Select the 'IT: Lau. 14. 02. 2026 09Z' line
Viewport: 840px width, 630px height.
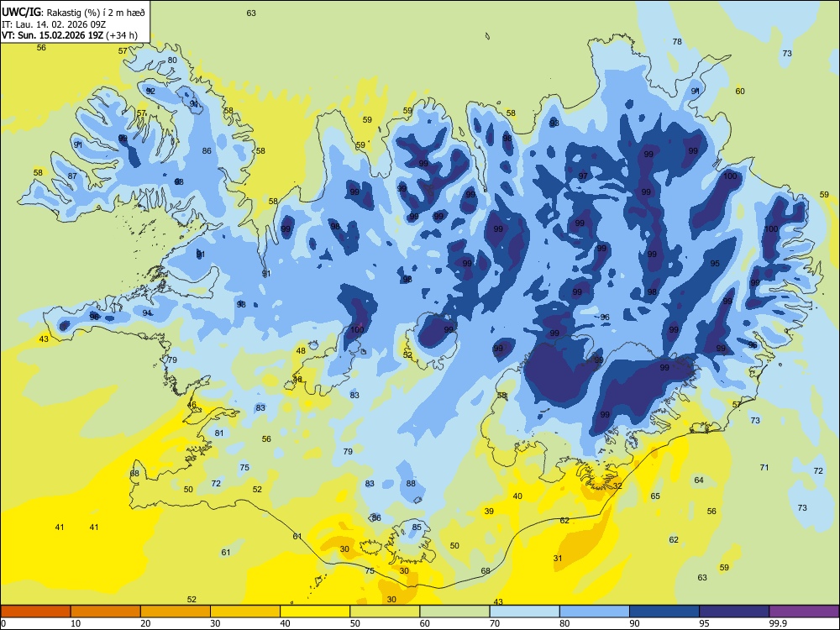coord(54,24)
